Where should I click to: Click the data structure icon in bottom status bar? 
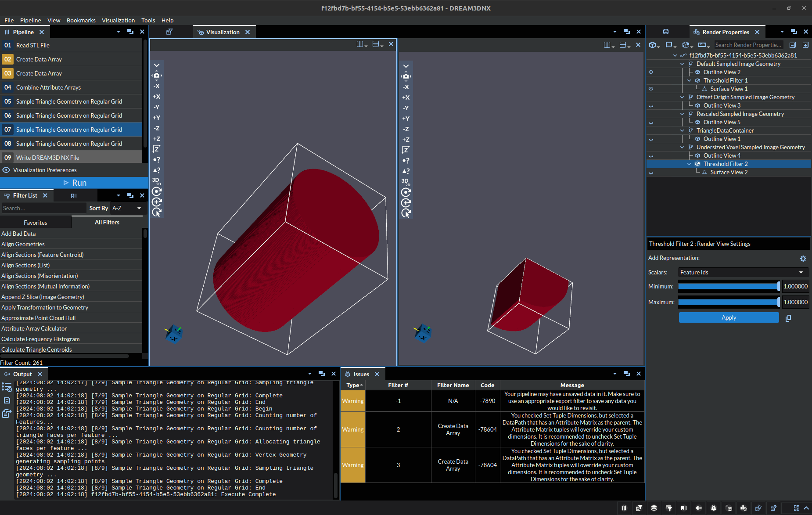(654, 508)
